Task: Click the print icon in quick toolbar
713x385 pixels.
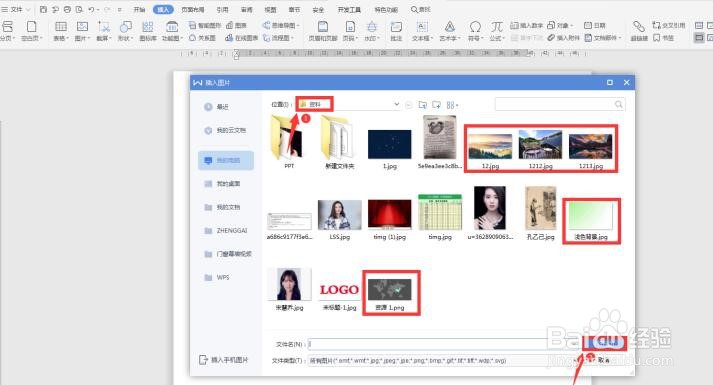Action: point(67,9)
